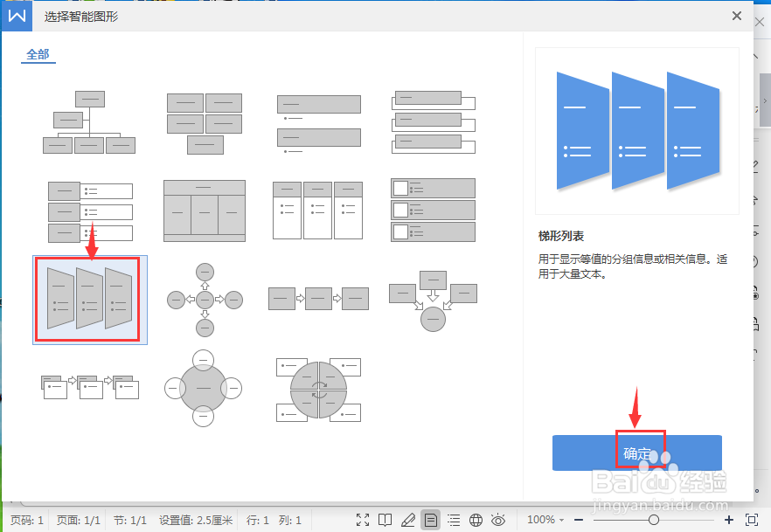Open the 100% zoom level dropdown
This screenshot has height=532, width=771.
pyautogui.click(x=545, y=520)
